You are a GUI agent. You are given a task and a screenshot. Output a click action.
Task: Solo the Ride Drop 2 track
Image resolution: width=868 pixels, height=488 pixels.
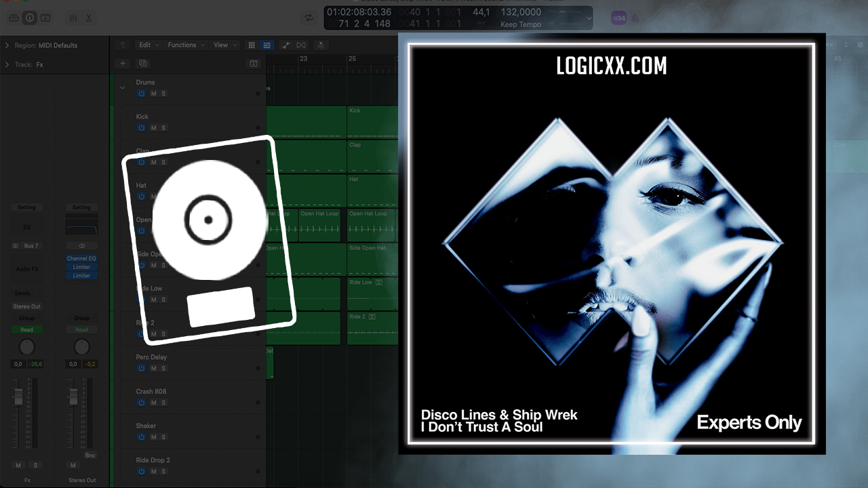(x=163, y=472)
